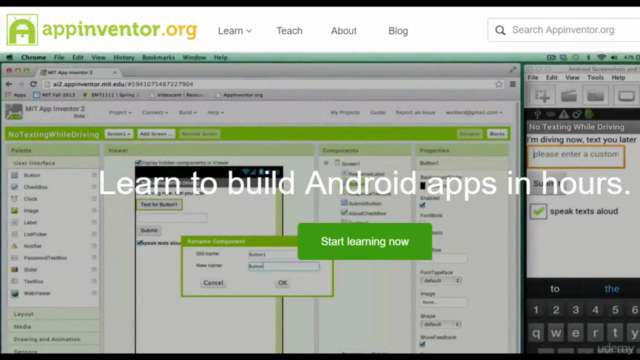Viewport: 640px width, 360px height.
Task: Click the Apps bookmarks icon
Action: pos(8,95)
